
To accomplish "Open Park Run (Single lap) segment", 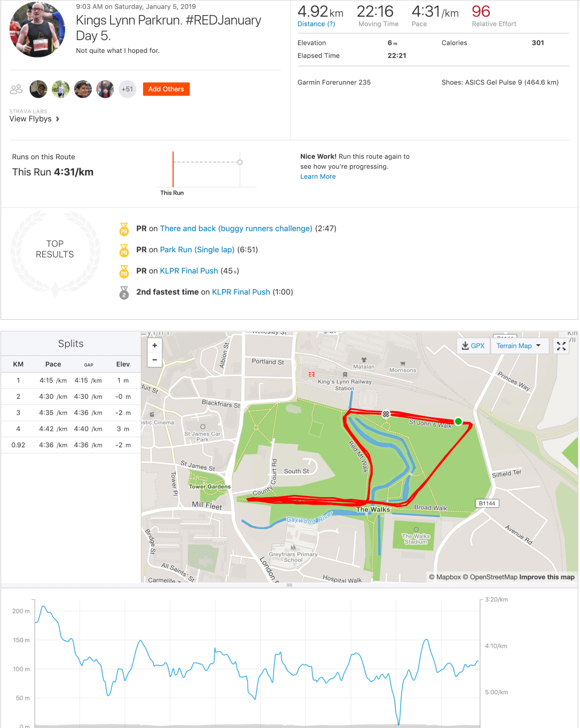I will point(197,250).
